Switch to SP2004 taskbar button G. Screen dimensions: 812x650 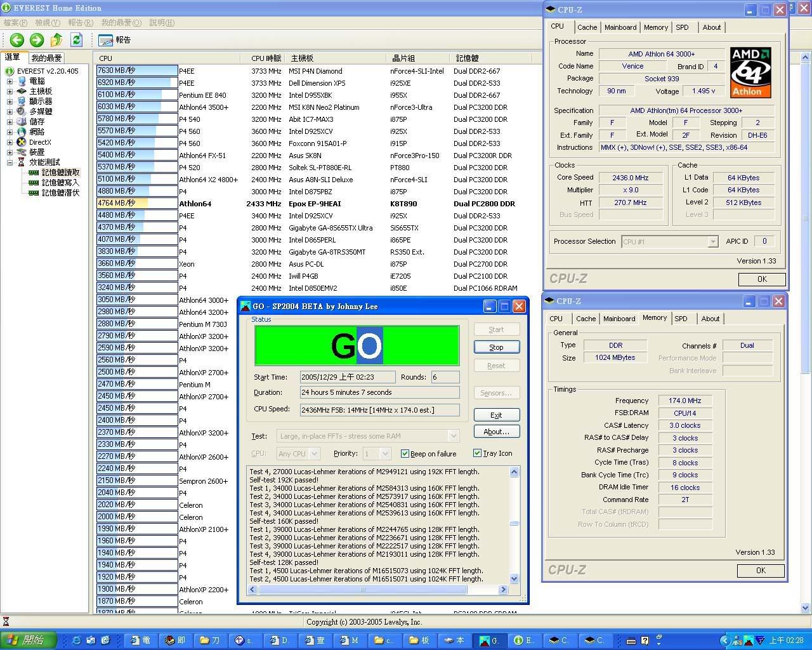(490, 640)
